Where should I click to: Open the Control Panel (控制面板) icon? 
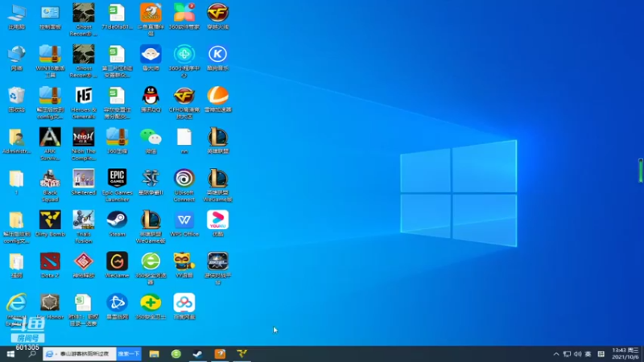50,17
